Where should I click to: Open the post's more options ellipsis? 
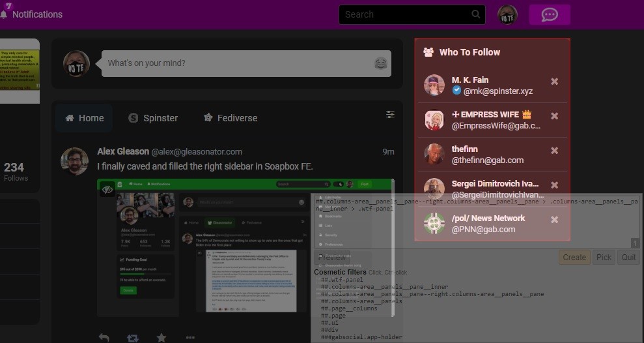pyautogui.click(x=190, y=337)
